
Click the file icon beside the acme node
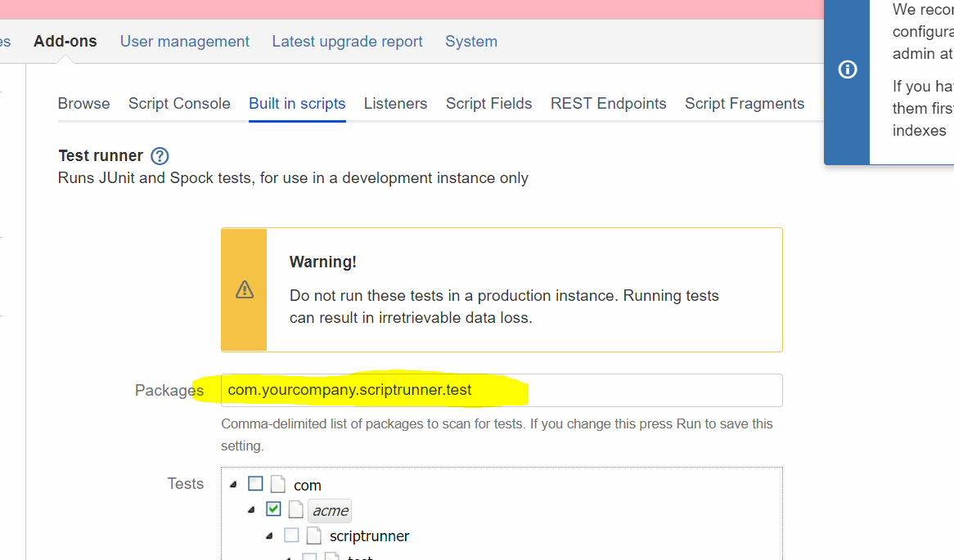[x=295, y=509]
